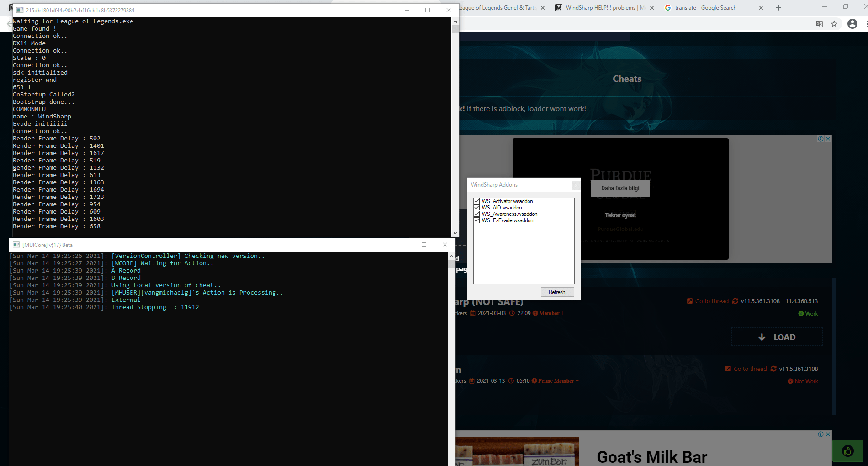Click scroll-up arrow in top console window
Image resolution: width=868 pixels, height=466 pixels.
coord(455,21)
